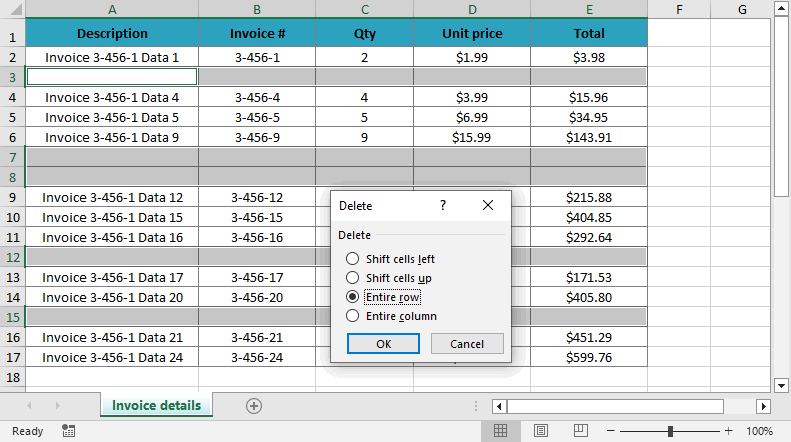Click the zoom slider handle
The image size is (791, 442).
670,431
